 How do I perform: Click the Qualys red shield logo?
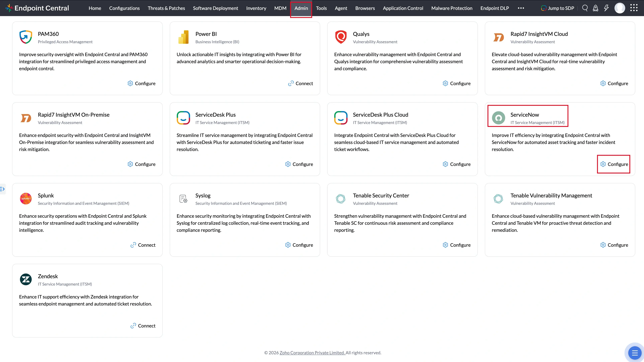pos(341,37)
